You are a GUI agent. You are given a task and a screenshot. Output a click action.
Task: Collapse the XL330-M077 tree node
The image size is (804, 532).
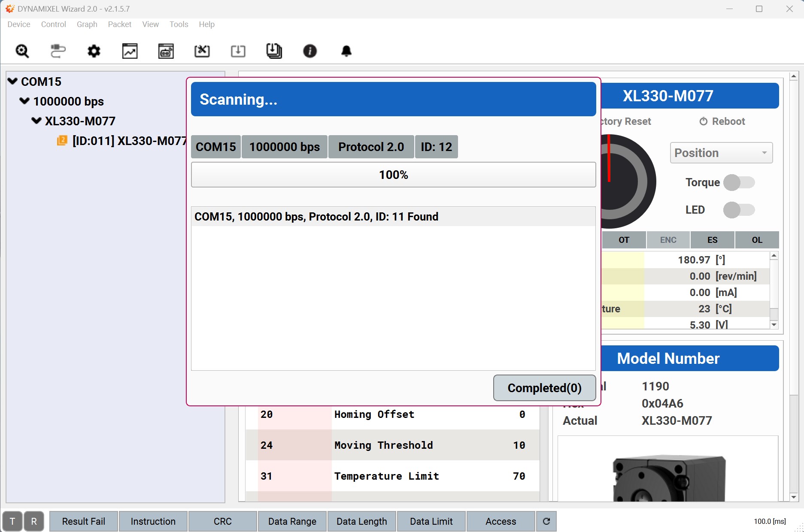36,121
